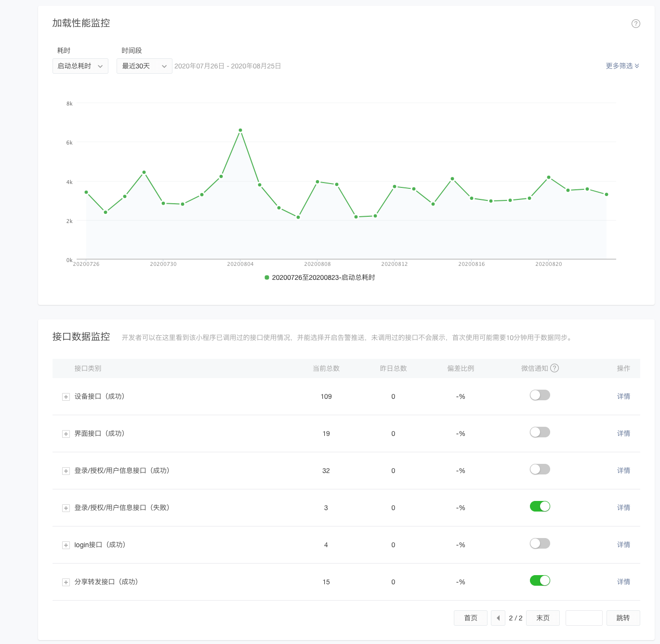660x644 pixels.
Task: Expand login接口（成功）row
Action: click(x=66, y=545)
